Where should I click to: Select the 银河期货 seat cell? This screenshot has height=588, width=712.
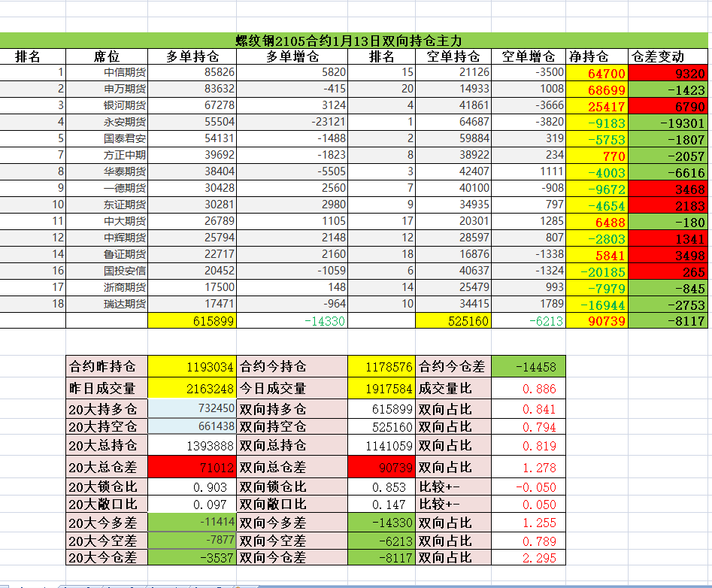(x=107, y=105)
